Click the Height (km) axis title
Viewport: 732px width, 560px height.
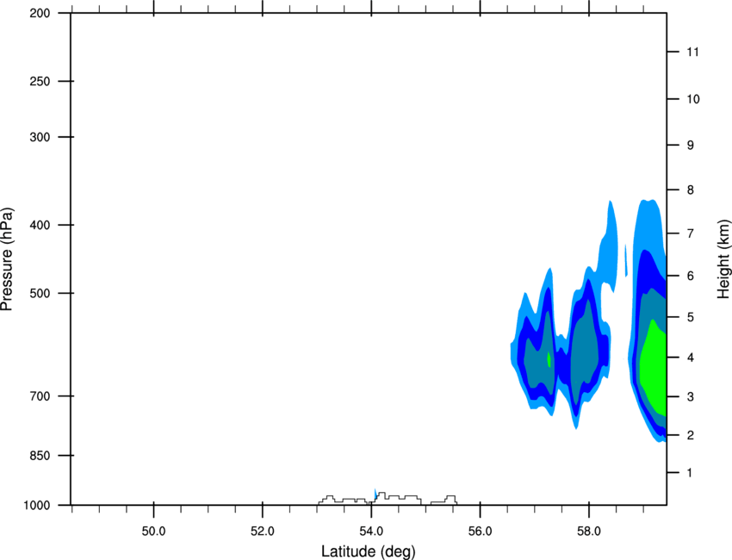[723, 259]
